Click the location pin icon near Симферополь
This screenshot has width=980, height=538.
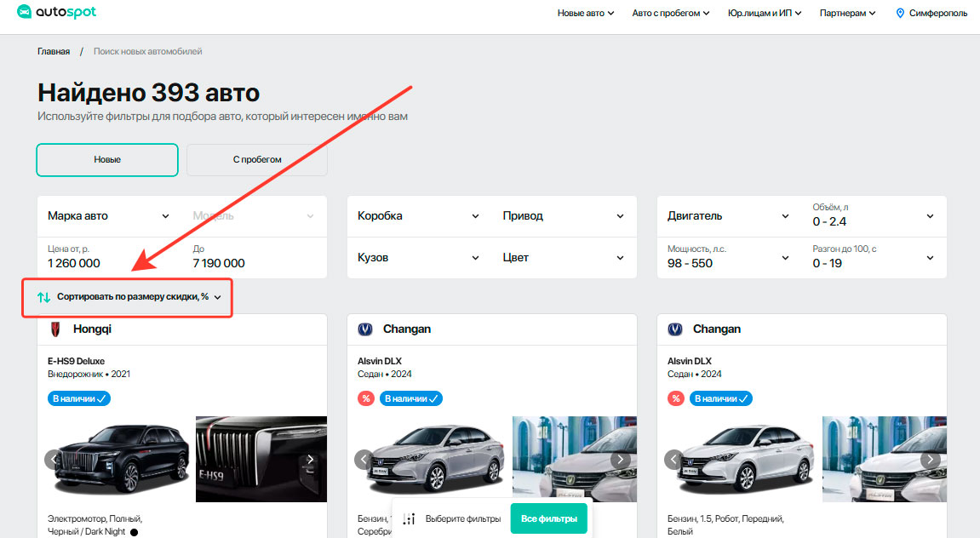900,13
